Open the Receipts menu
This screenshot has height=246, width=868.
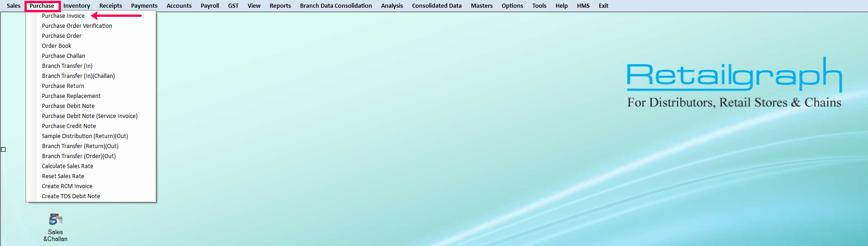point(111,6)
